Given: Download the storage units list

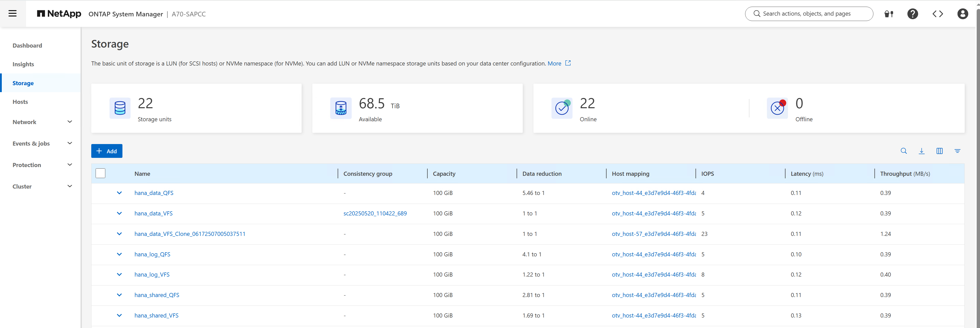Looking at the screenshot, I should tap(921, 151).
